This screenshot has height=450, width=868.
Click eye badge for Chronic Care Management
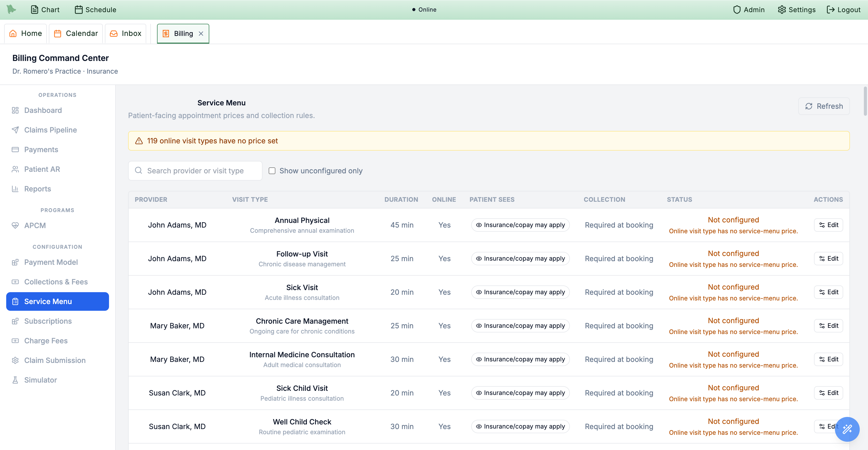(x=520, y=325)
